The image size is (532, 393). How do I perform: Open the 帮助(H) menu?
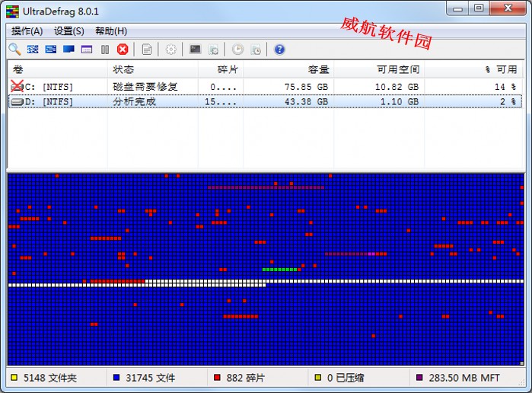coord(111,31)
